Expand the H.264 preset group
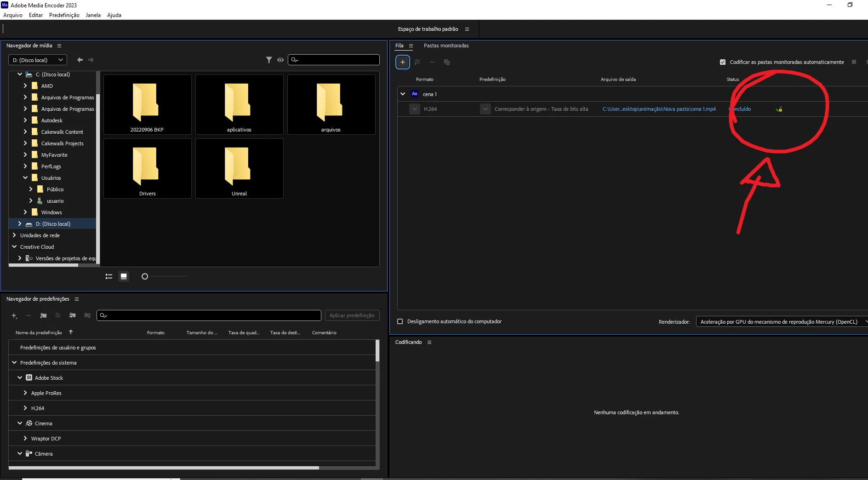Viewport: 868px width, 480px height. [x=25, y=408]
